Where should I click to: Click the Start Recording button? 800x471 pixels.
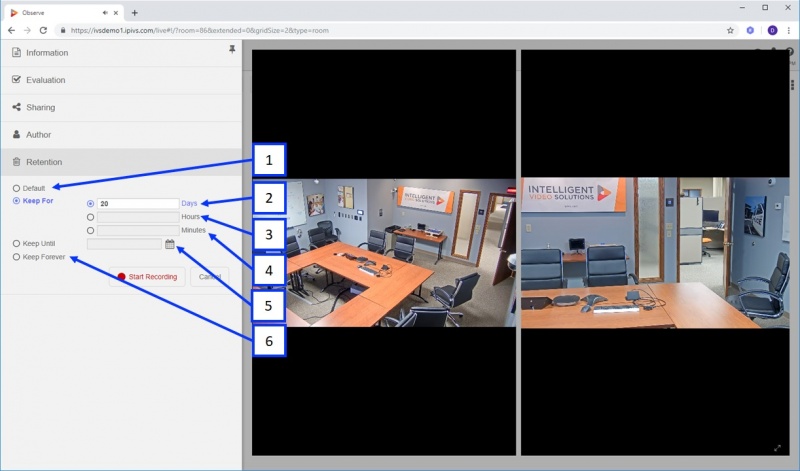pos(147,277)
